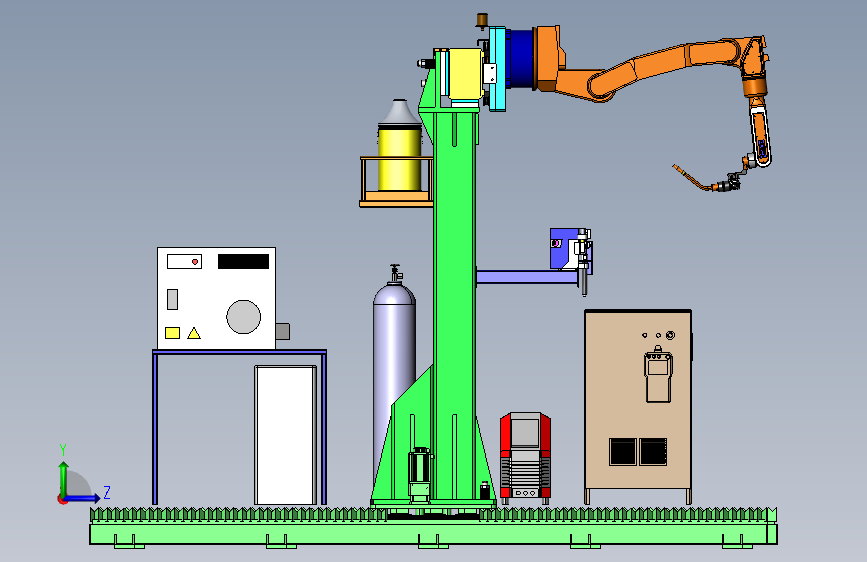Select the small red indicator on the white box

195,262
